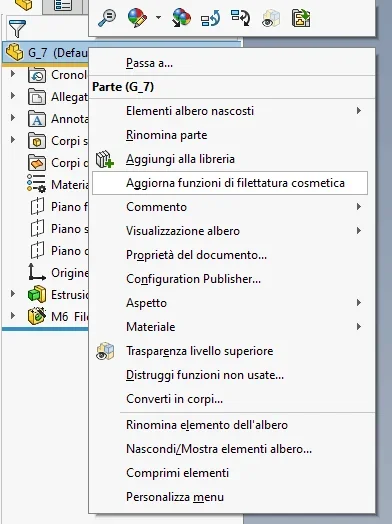Select Rinomina elemento dell'albero
392x524 pixels.
tap(207, 425)
